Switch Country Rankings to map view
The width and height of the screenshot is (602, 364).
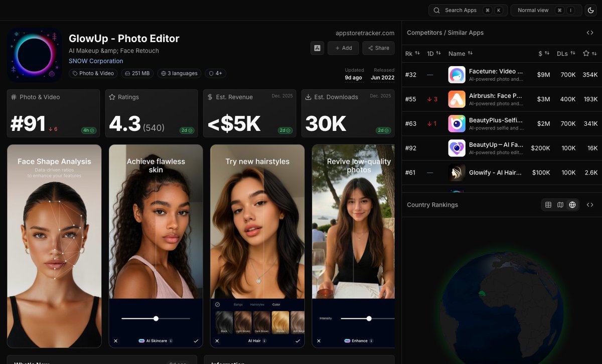560,205
